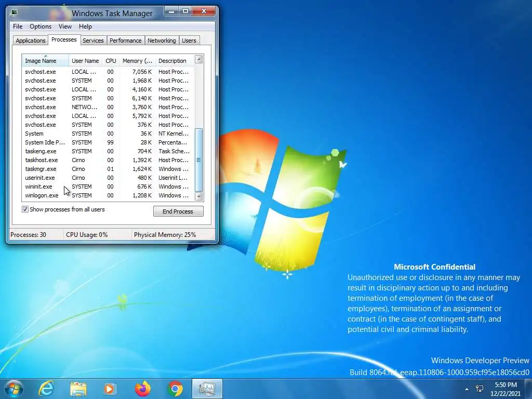532x399 pixels.
Task: Select the taskeng.exe process
Action: point(108,151)
